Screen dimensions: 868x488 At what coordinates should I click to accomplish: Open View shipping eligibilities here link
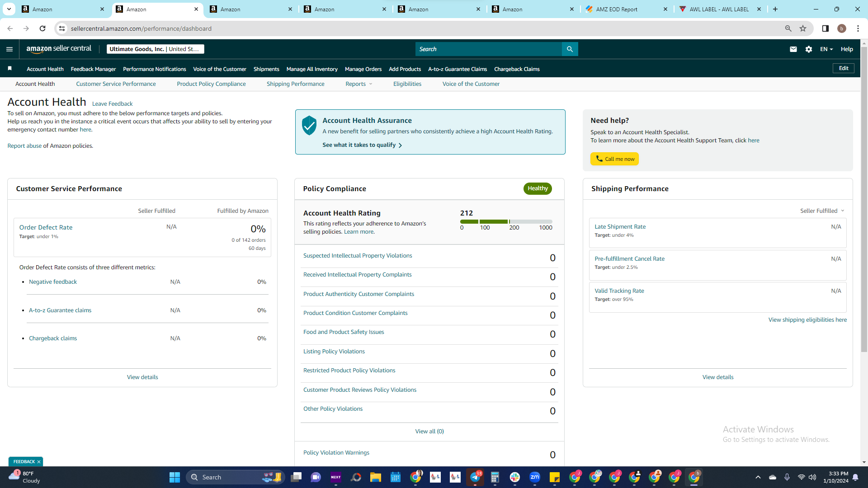click(x=807, y=320)
